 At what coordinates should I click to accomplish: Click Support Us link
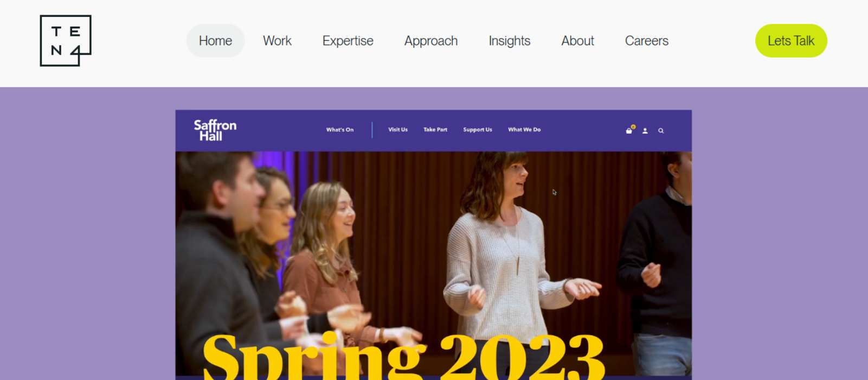click(x=478, y=130)
